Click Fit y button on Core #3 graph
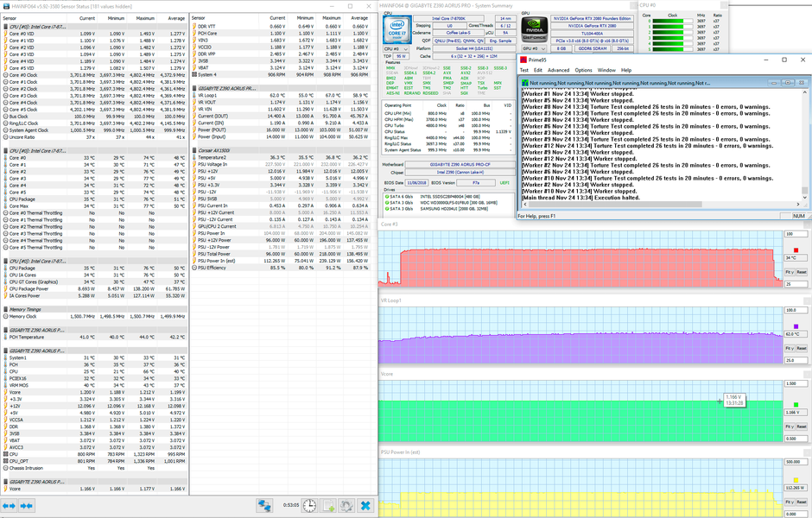812x518 pixels. pyautogui.click(x=789, y=273)
